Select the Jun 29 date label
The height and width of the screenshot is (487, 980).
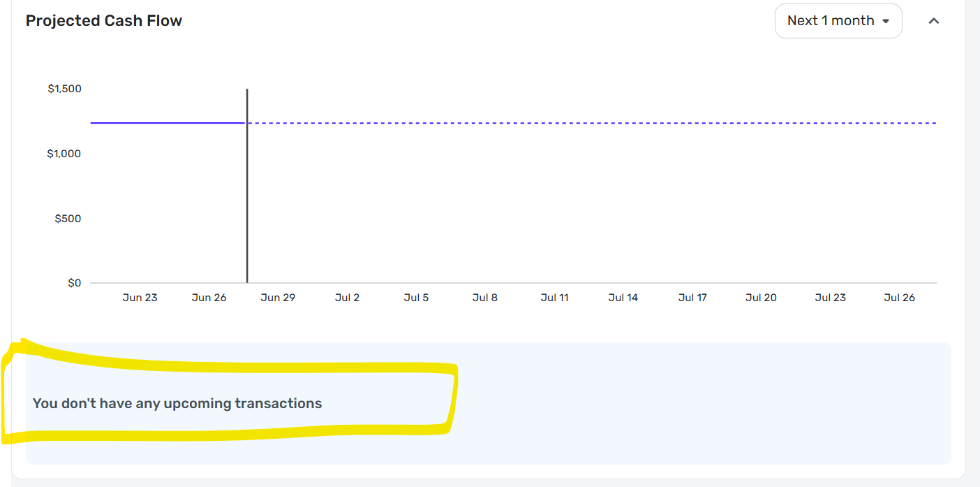pyautogui.click(x=278, y=298)
